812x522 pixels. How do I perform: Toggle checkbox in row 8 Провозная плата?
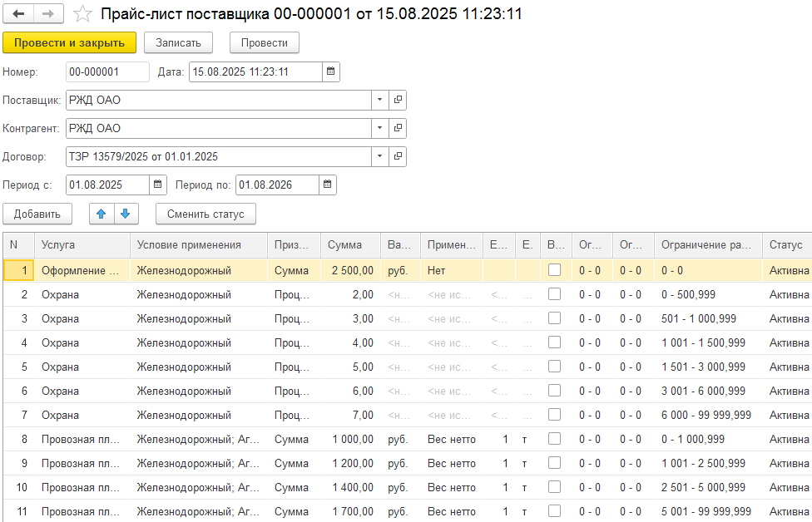[x=554, y=439]
